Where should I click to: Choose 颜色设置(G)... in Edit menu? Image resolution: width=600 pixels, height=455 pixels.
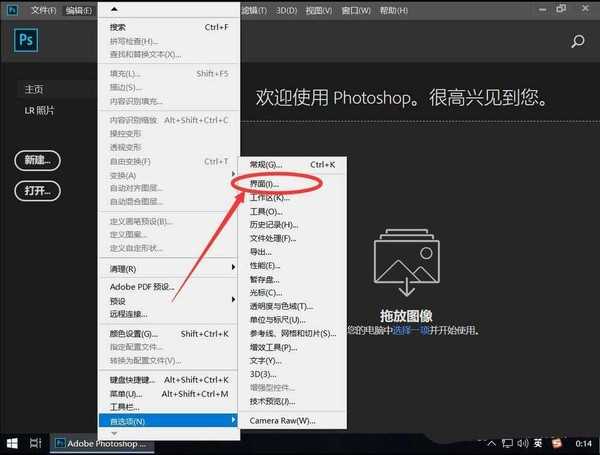134,333
